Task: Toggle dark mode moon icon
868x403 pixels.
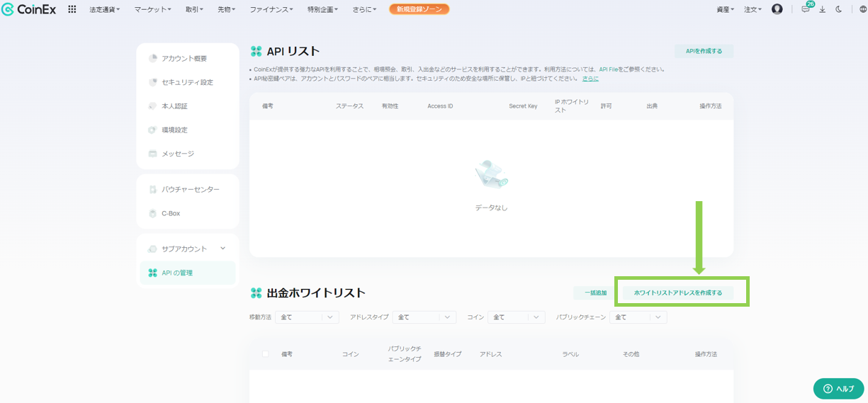Action: (838, 9)
